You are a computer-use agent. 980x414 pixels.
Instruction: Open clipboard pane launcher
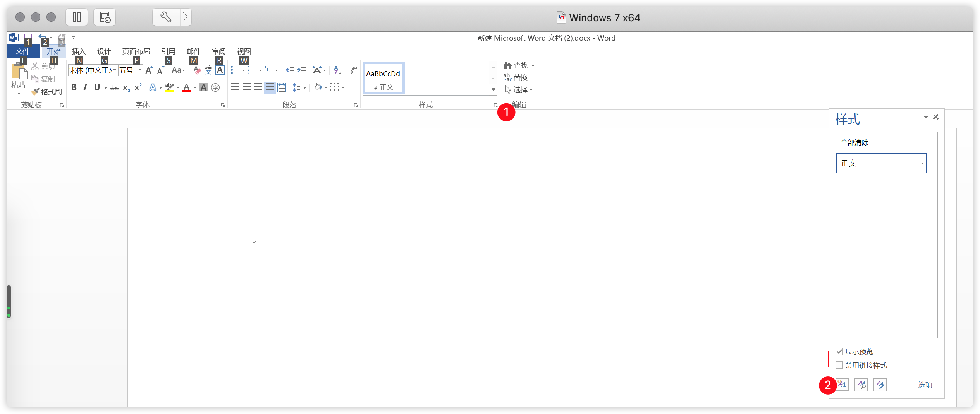click(62, 105)
